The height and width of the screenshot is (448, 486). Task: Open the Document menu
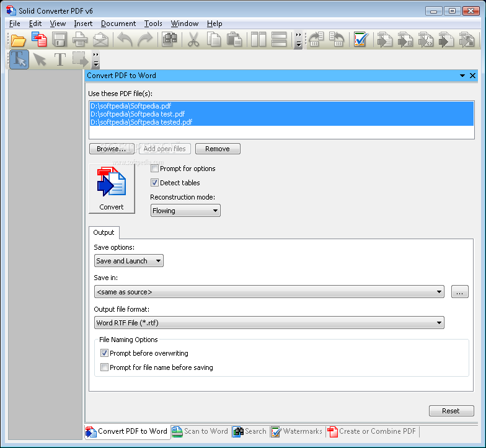[118, 24]
